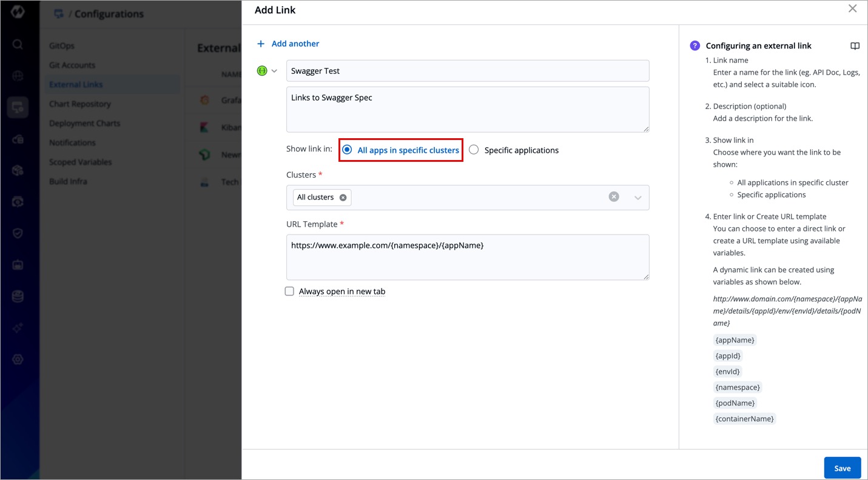Clear all selected clusters
The height and width of the screenshot is (480, 868).
614,197
